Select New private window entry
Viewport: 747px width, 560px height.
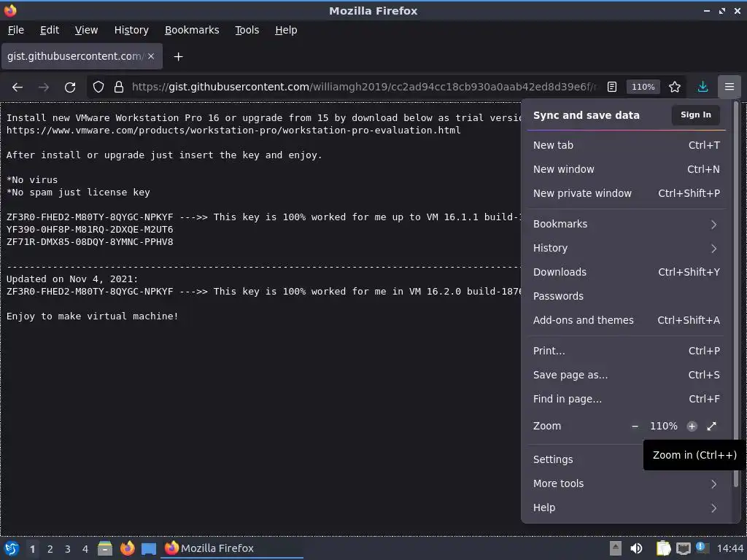[x=626, y=193]
